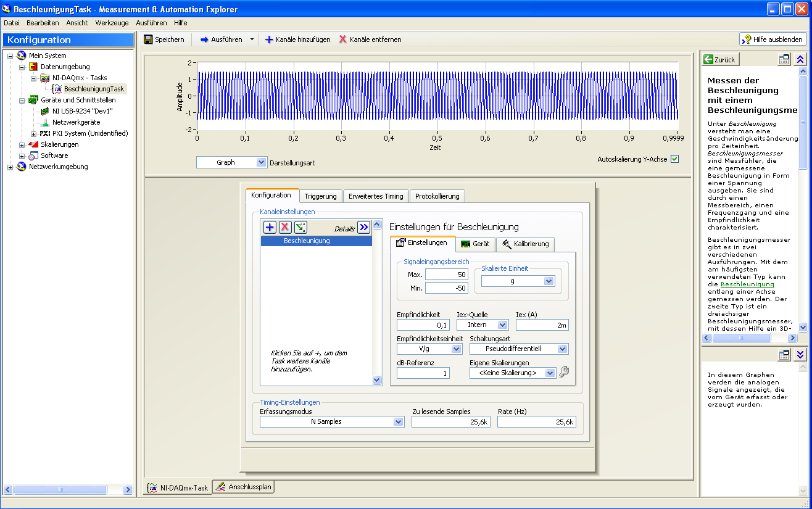Click the Hilfe ausblenden button

[773, 39]
